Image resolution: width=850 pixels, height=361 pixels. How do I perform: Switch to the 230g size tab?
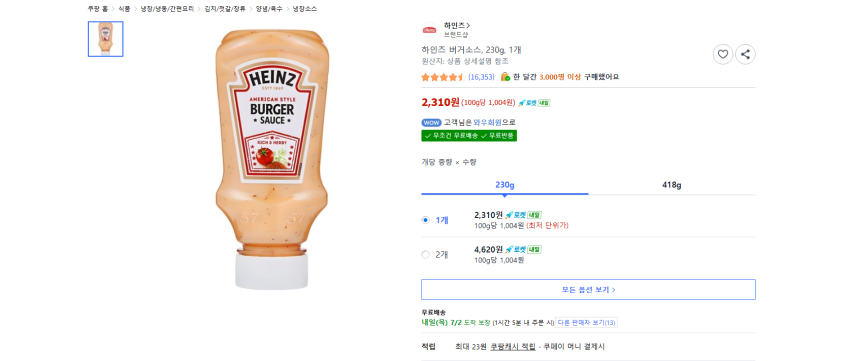(505, 185)
